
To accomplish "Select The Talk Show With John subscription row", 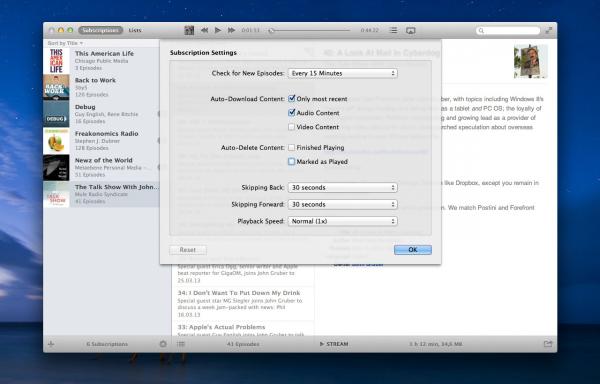I will pyautogui.click(x=101, y=194).
